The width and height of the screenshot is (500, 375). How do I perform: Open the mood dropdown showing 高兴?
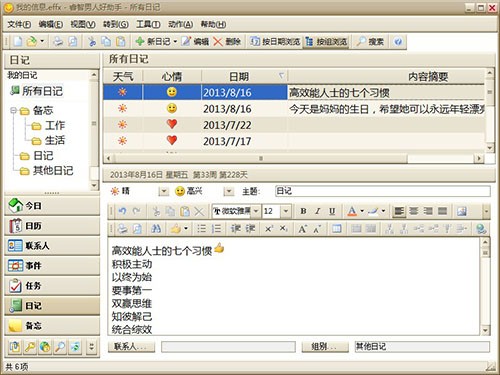228,191
